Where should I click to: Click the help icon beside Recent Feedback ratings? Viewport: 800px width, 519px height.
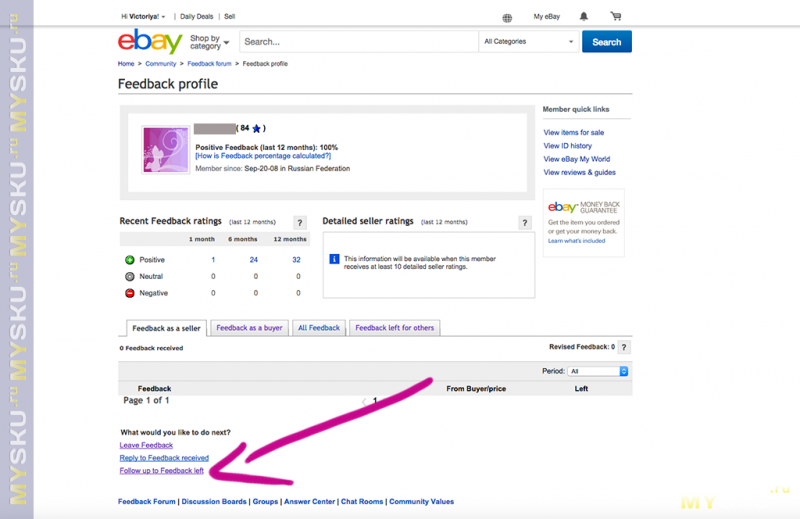coord(299,222)
